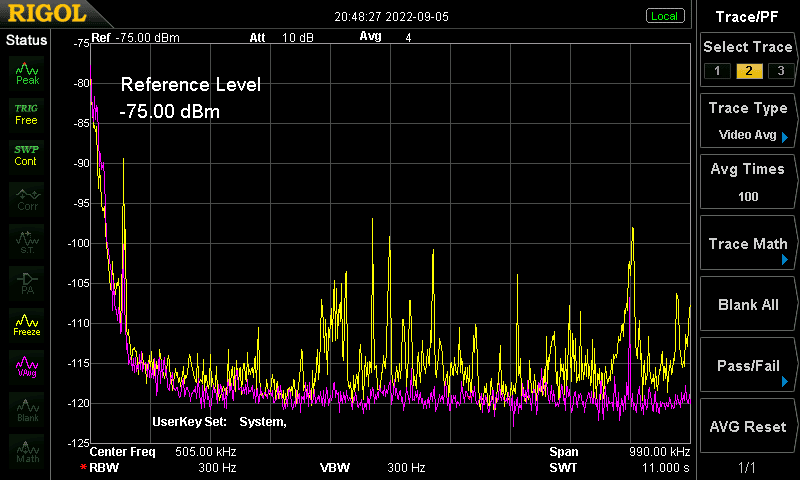Select the TRIG Free status icon
Image resolution: width=800 pixels, height=480 pixels.
point(27,115)
